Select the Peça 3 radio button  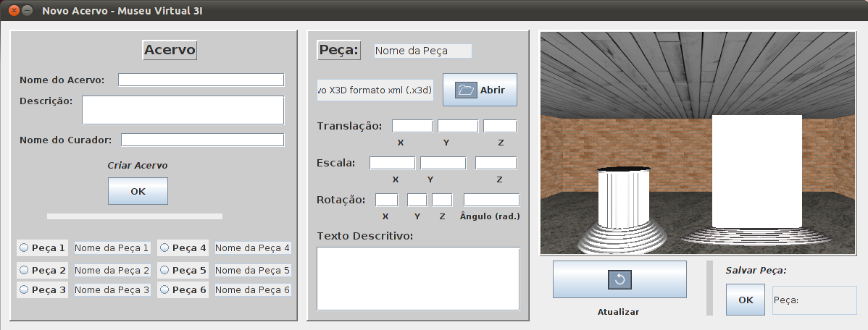pyautogui.click(x=24, y=289)
